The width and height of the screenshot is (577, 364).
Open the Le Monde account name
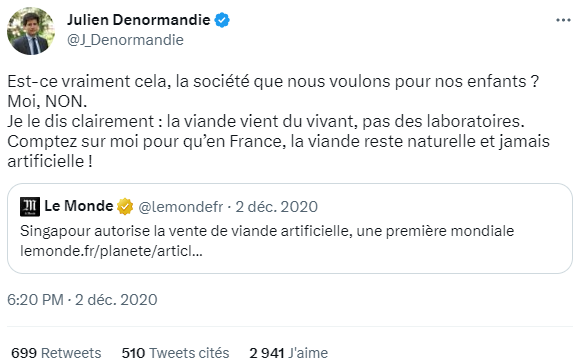(79, 206)
